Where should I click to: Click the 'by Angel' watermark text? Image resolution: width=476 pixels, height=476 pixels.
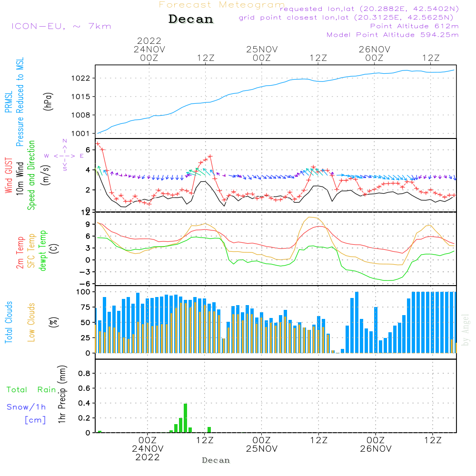click(466, 330)
